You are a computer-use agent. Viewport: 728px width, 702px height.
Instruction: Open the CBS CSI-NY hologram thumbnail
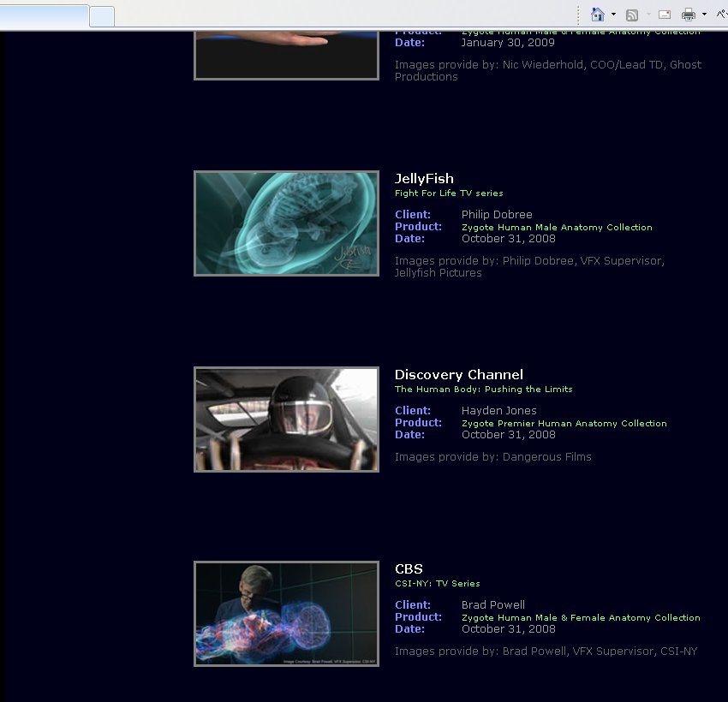(286, 614)
